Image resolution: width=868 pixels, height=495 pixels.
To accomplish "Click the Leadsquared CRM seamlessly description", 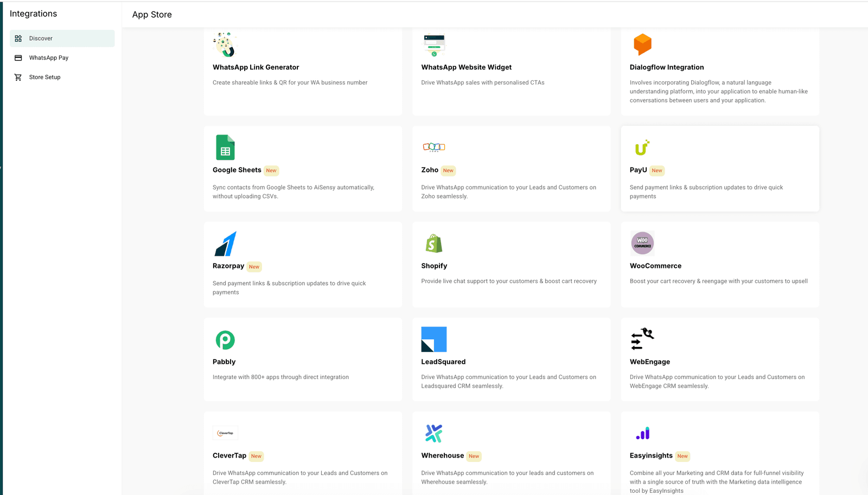I will click(508, 382).
